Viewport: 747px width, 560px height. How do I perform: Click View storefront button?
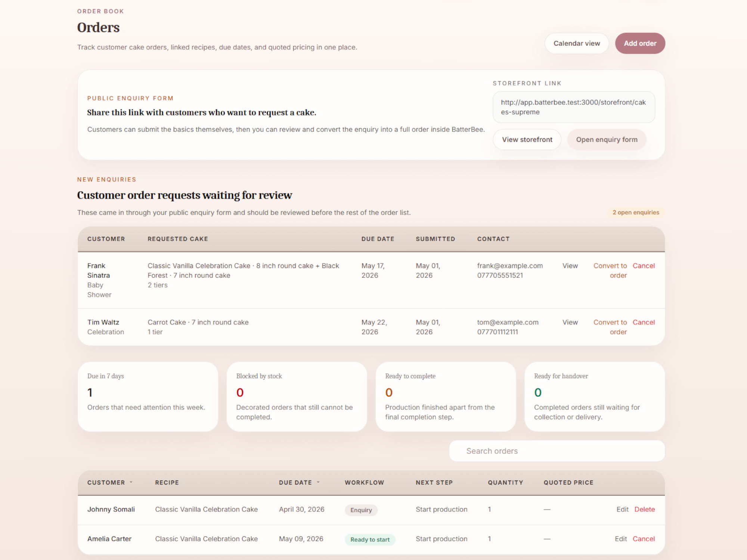(x=527, y=140)
